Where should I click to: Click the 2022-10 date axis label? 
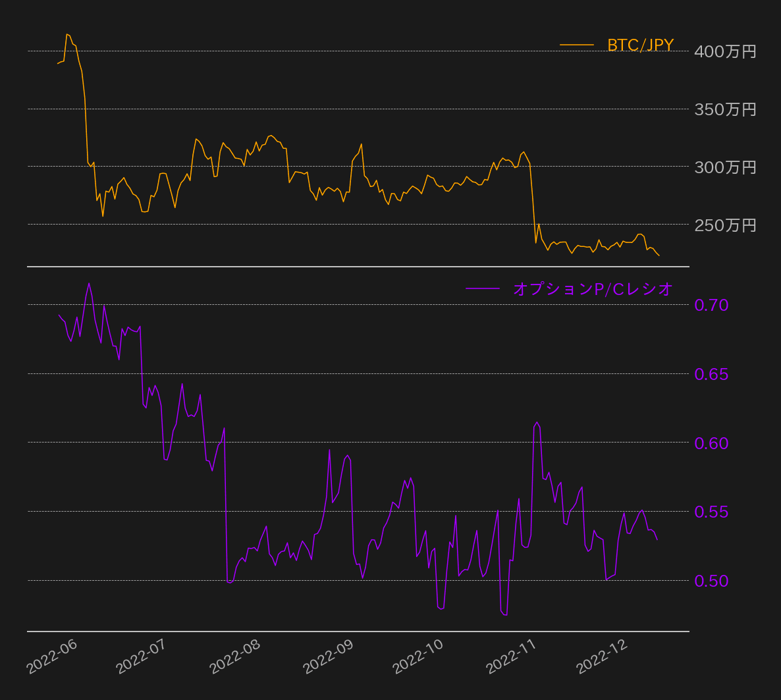point(419,656)
